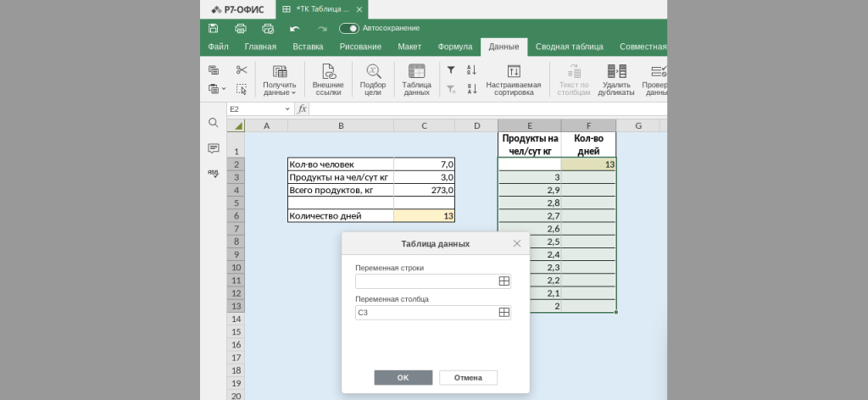Click the Clear filter icon
The height and width of the screenshot is (400, 868).
[451, 88]
